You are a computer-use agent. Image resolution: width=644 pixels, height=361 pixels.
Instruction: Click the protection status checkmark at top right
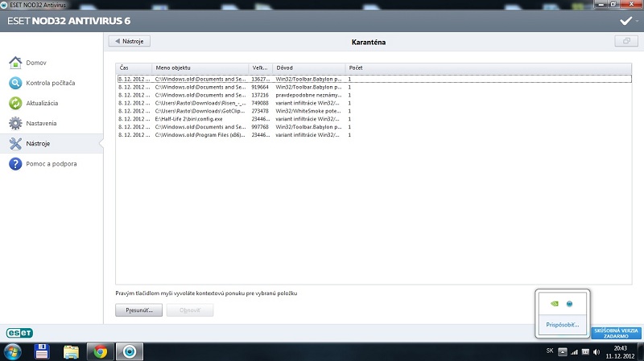(625, 20)
